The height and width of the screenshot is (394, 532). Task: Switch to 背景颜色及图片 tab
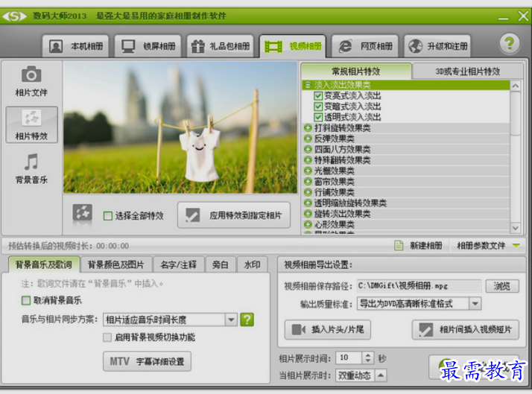pos(116,264)
